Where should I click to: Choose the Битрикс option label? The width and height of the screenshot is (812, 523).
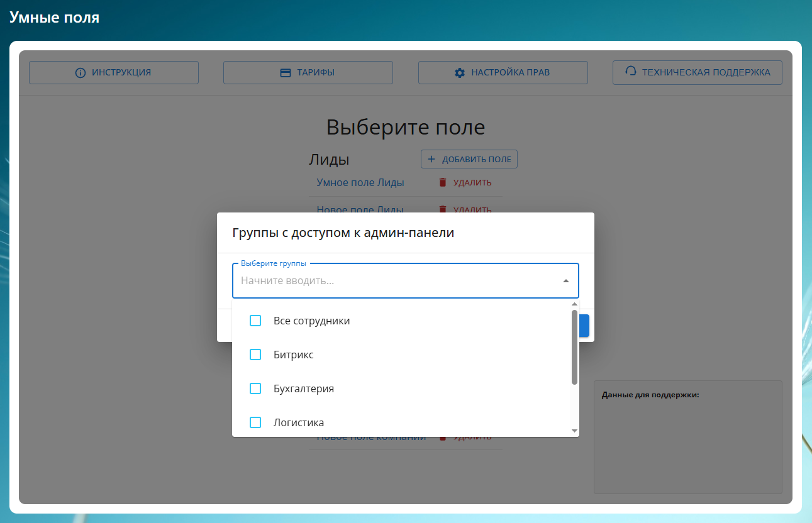pyautogui.click(x=293, y=355)
